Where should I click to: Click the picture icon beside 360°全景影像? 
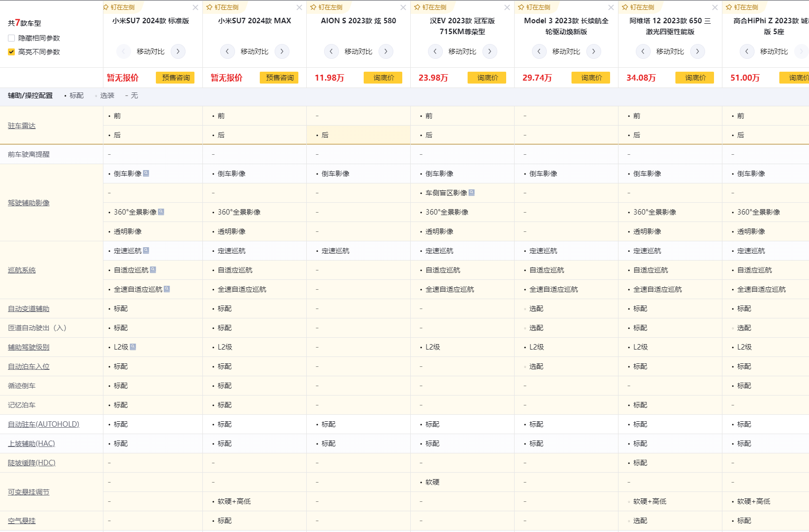[x=161, y=212]
